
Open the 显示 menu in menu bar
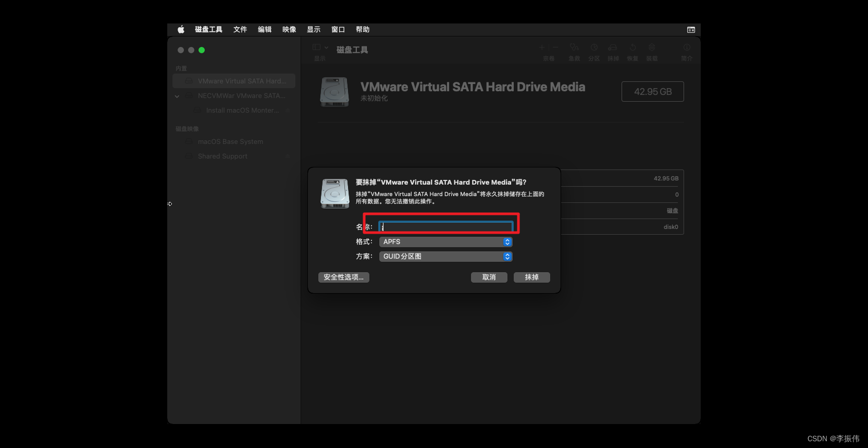[x=314, y=30]
